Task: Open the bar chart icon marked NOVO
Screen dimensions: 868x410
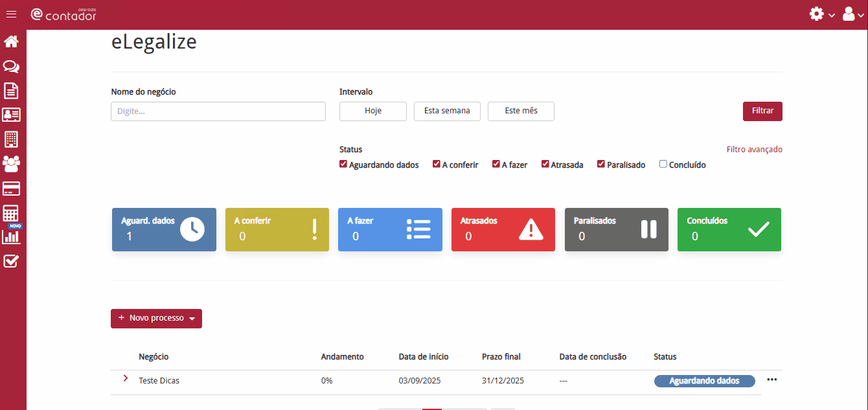Action: (11, 236)
